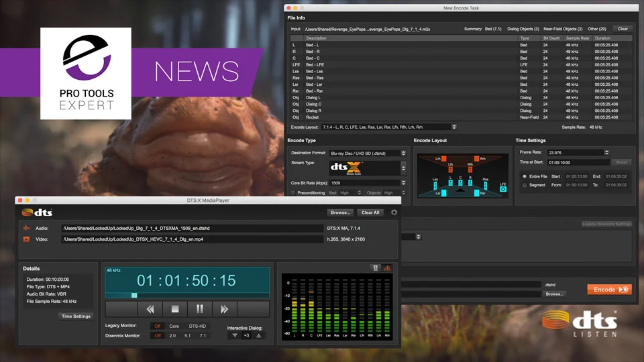Select the R front speaker in Encode Layout
Viewport: 644px width, 362px height.
click(x=470, y=182)
